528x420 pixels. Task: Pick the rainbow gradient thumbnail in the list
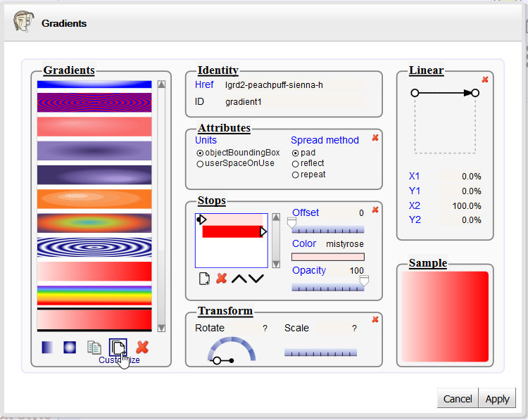point(94,294)
